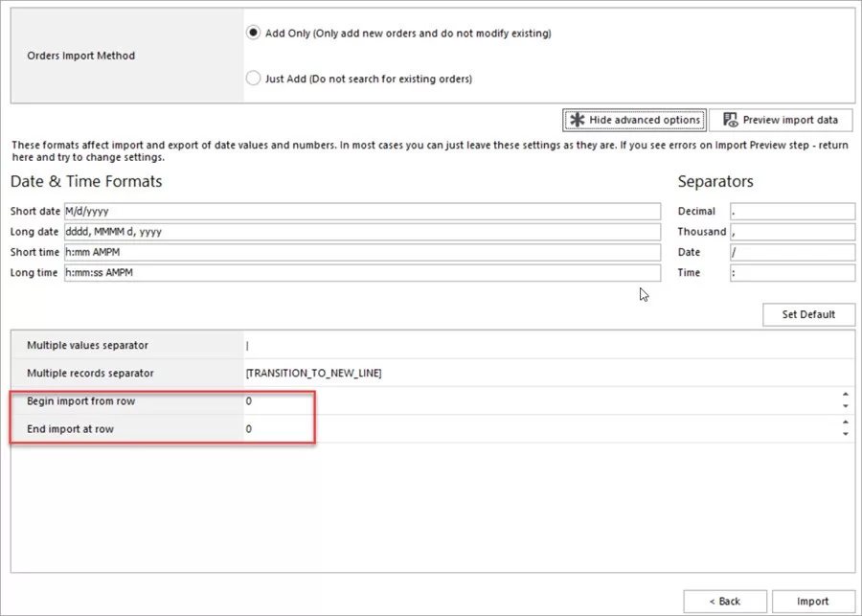Select the Add Only radio button
Image resolution: width=862 pixels, height=616 pixels.
(252, 32)
